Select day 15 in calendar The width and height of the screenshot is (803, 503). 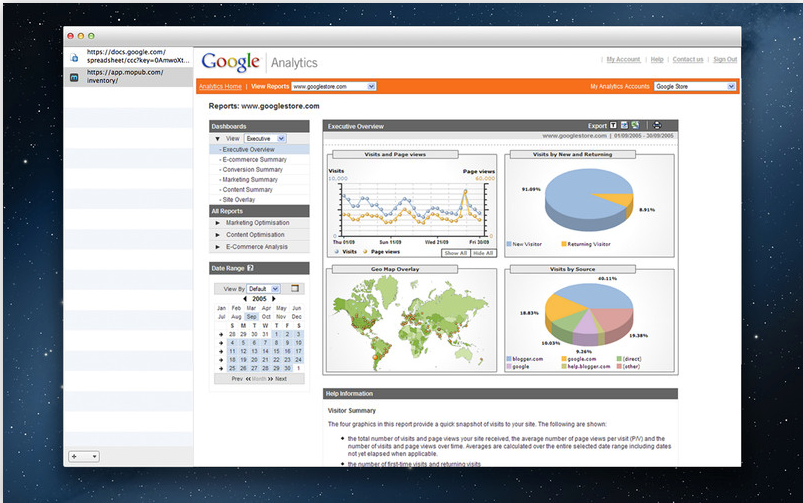pos(277,351)
